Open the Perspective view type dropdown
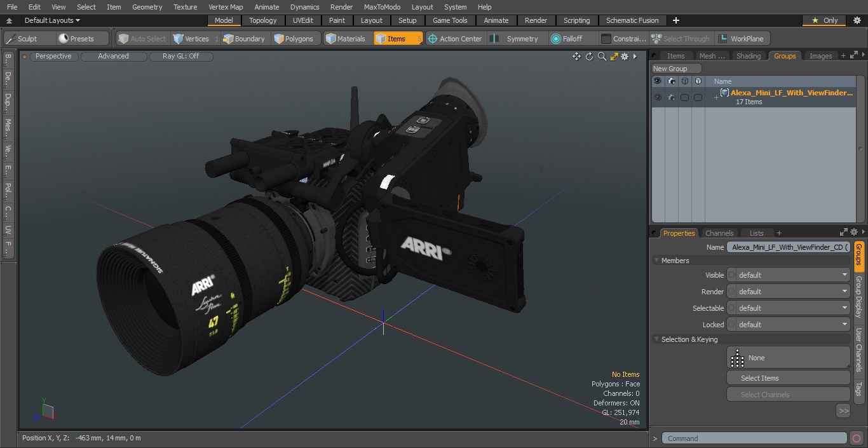 [53, 57]
